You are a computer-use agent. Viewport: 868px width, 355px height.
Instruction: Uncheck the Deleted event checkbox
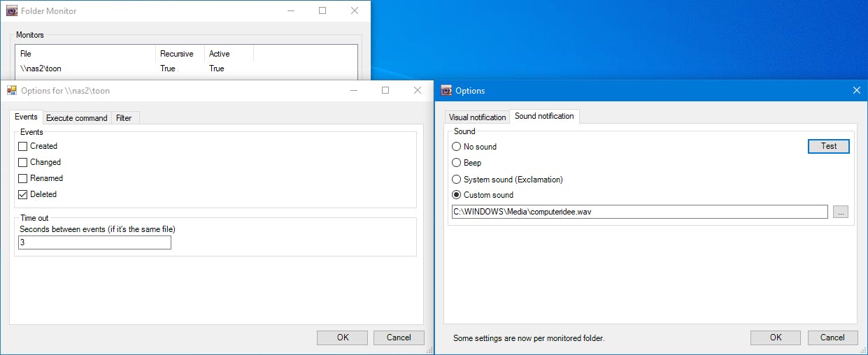(23, 194)
